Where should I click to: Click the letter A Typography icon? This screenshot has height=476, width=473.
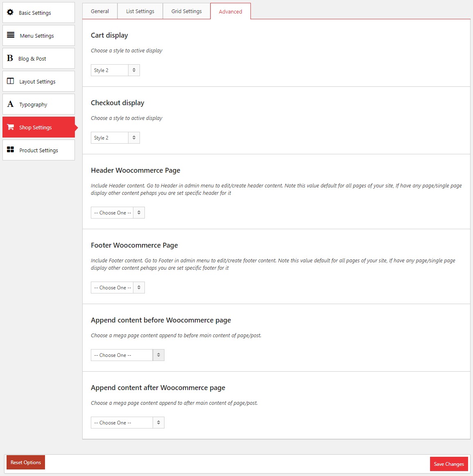10,104
